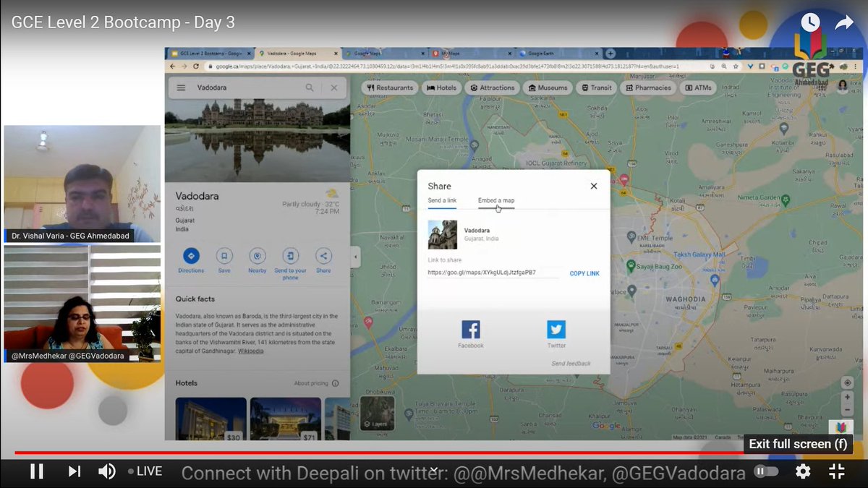Click browser back arrow
This screenshot has width=868, height=488.
tap(172, 67)
